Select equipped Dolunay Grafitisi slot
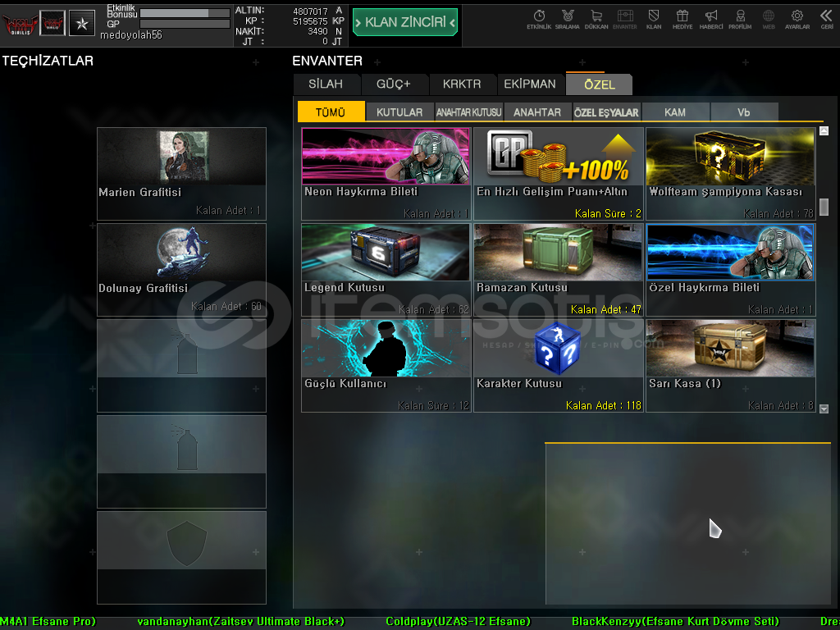This screenshot has width=840, height=630. pyautogui.click(x=181, y=269)
